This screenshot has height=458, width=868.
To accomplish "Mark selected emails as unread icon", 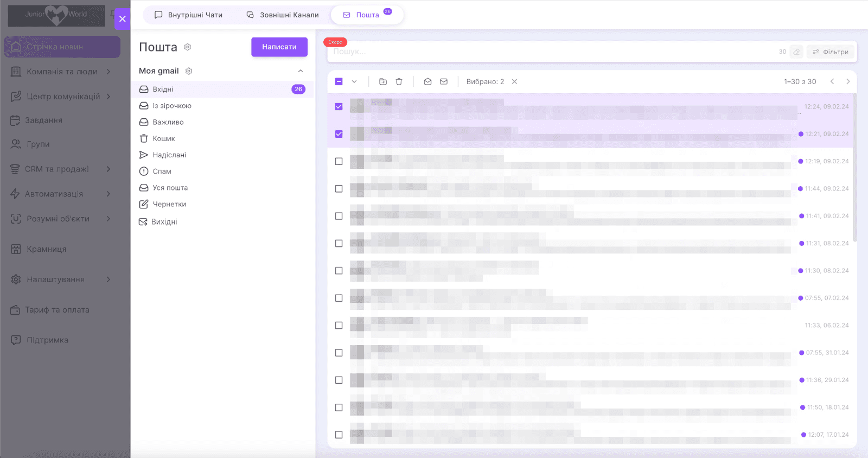I will coord(444,81).
